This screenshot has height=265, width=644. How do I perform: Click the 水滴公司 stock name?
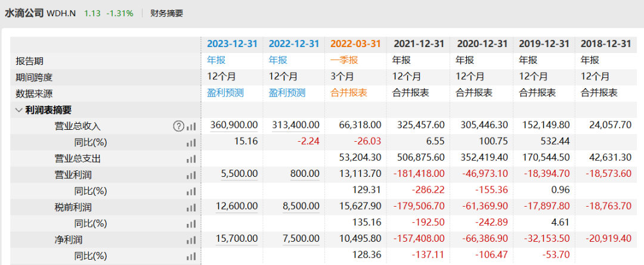coord(24,13)
